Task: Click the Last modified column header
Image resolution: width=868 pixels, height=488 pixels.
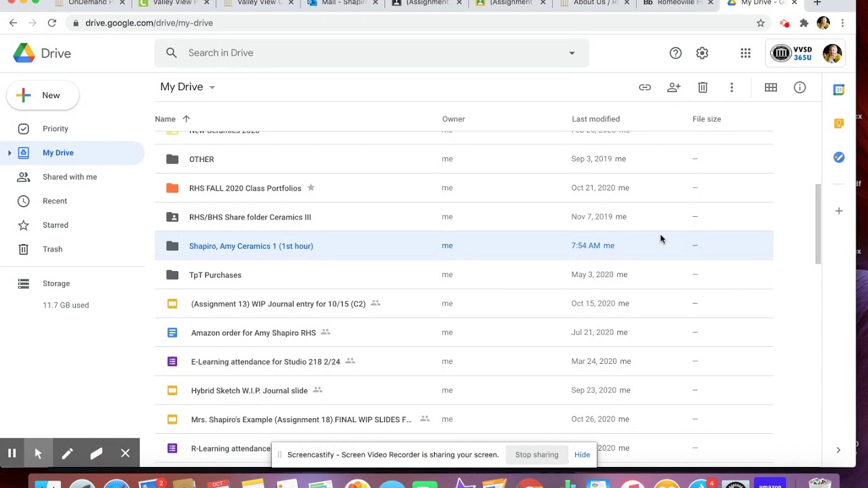Action: tap(595, 119)
